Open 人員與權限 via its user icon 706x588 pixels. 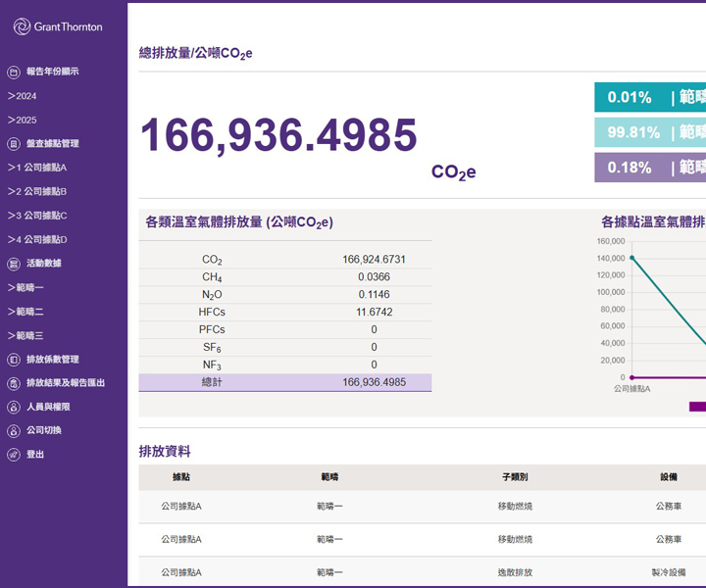click(x=14, y=407)
